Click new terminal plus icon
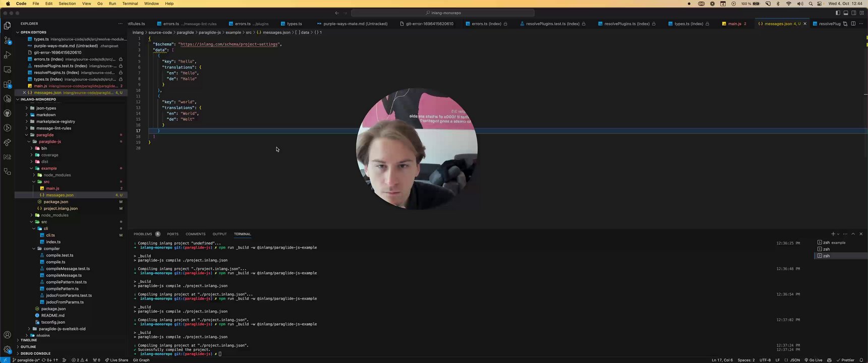868x363 pixels. point(833,234)
